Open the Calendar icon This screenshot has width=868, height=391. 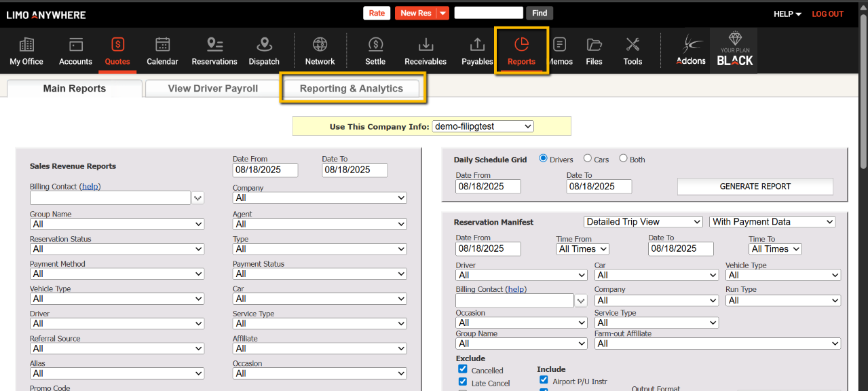click(162, 51)
